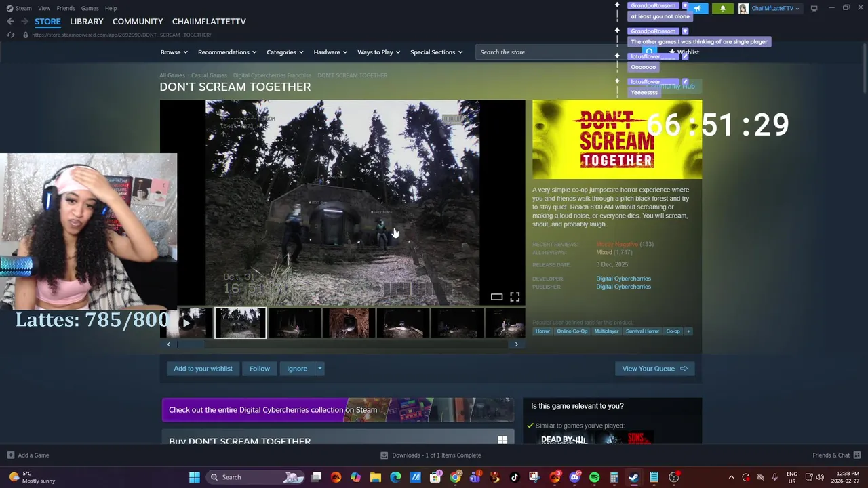
Task: Select the Horror tag
Action: coord(542,331)
